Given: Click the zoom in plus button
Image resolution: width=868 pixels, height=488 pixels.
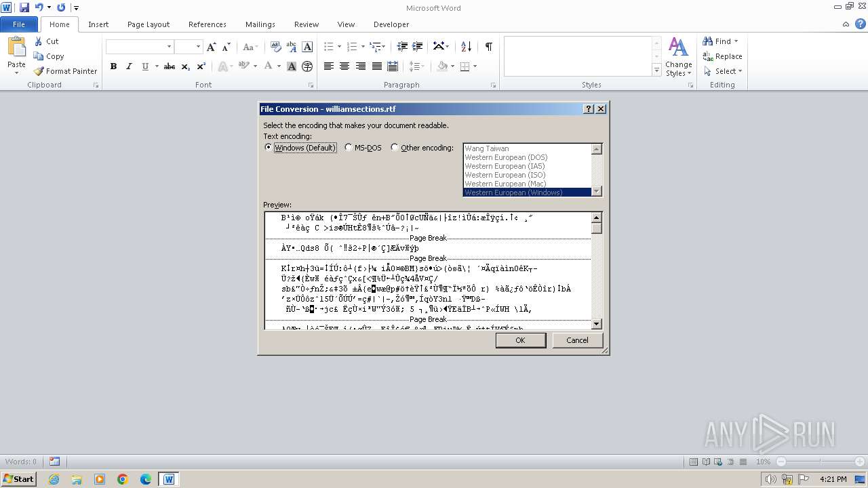Looking at the screenshot, I should pos(861,462).
